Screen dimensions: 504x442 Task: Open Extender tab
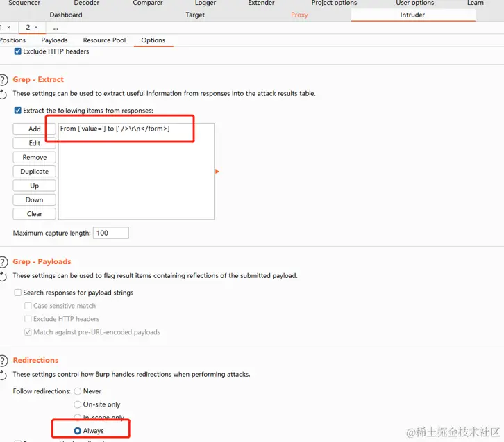(x=261, y=3)
